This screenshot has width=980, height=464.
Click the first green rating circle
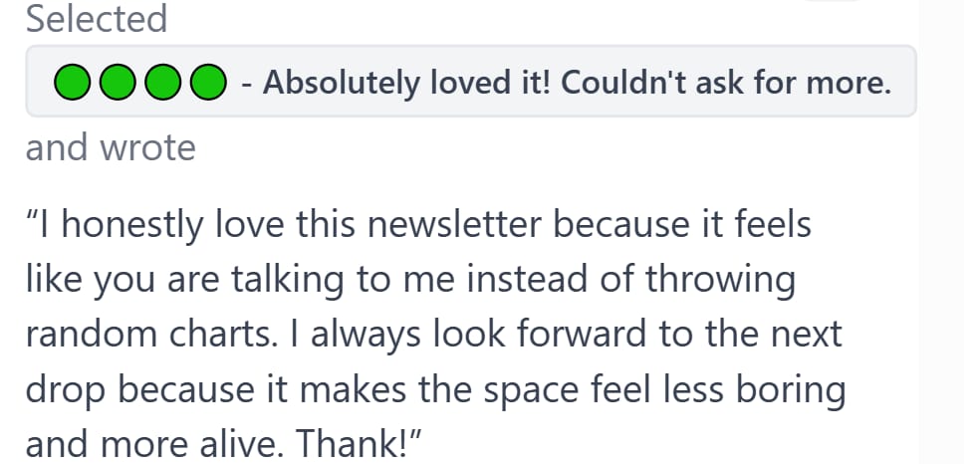73,82
